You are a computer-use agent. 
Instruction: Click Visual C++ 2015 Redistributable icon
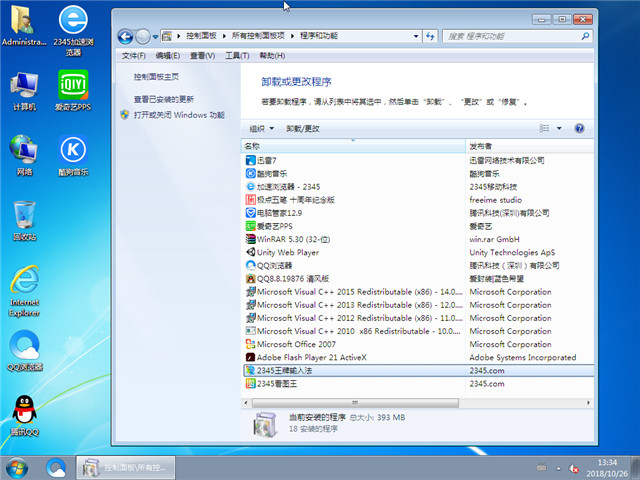click(250, 291)
